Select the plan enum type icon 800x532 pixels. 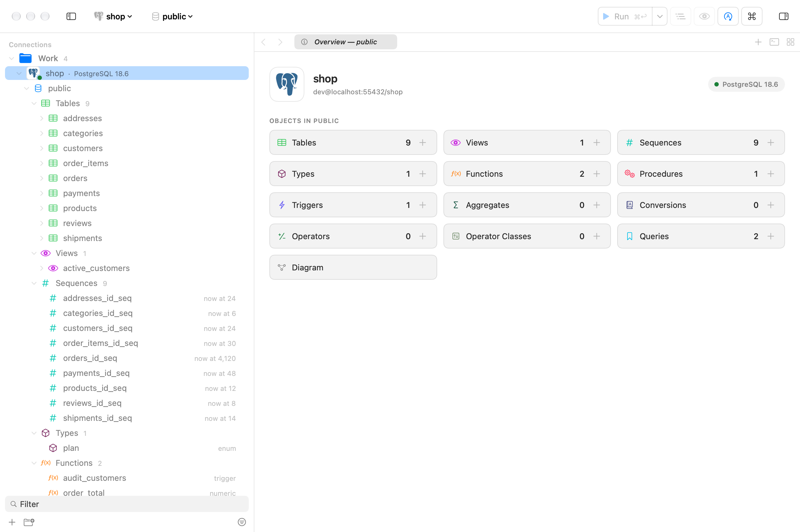tap(53, 448)
